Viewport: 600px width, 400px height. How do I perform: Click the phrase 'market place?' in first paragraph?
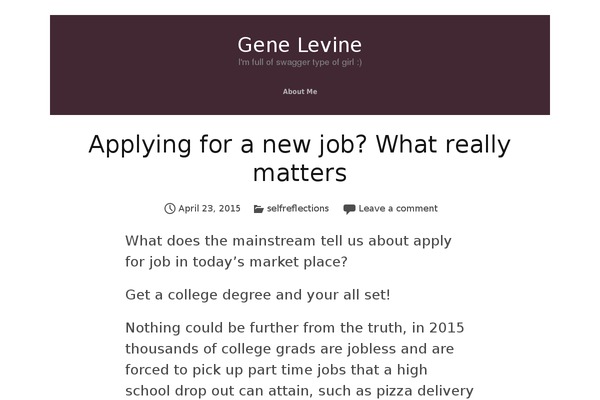tap(298, 262)
